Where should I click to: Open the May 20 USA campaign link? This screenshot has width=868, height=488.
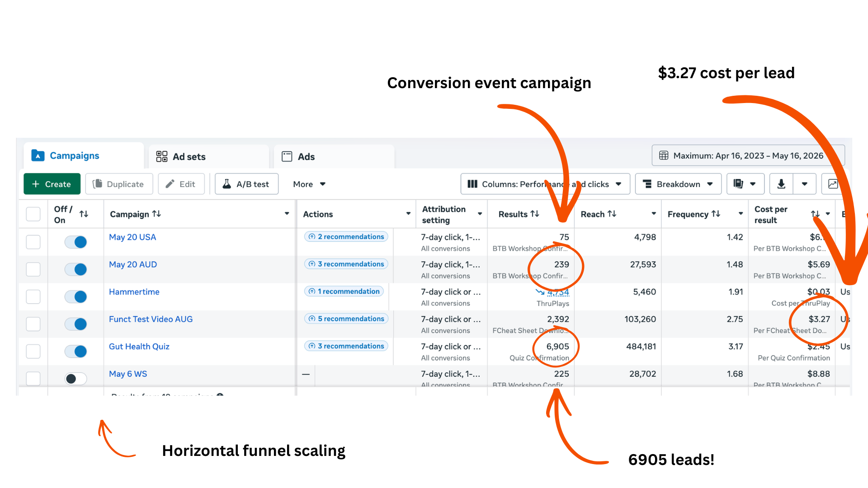coord(132,237)
